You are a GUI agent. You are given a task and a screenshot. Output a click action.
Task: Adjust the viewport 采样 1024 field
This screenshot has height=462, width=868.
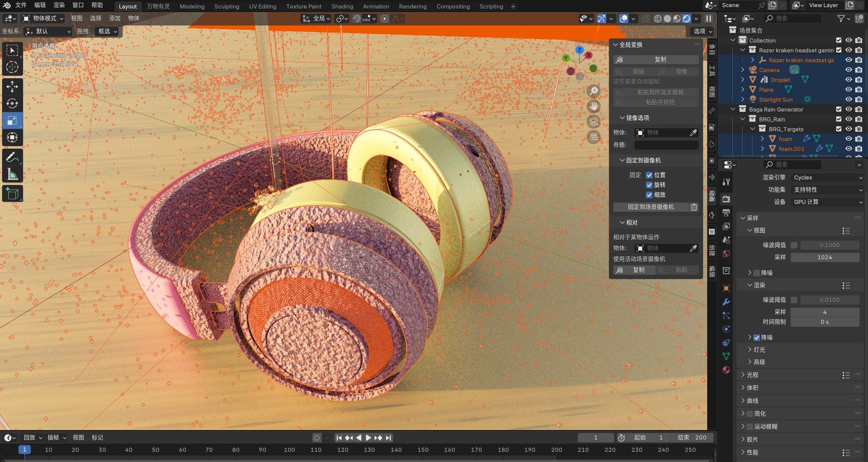point(824,257)
